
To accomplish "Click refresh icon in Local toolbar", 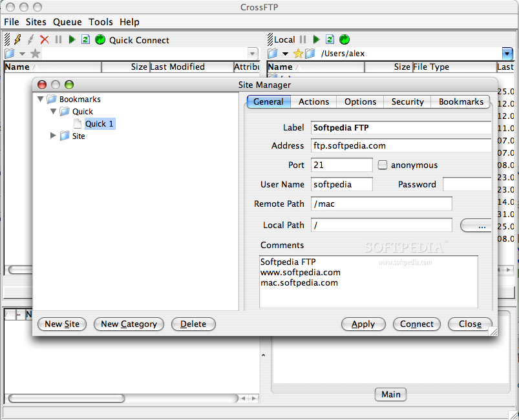I will pyautogui.click(x=330, y=39).
